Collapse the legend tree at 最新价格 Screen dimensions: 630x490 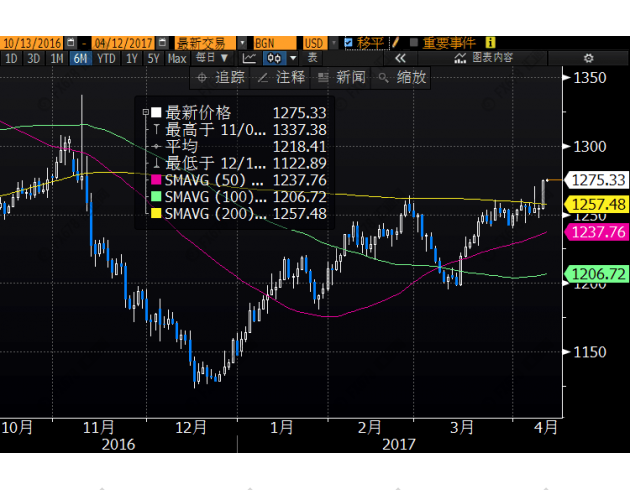tap(147, 112)
